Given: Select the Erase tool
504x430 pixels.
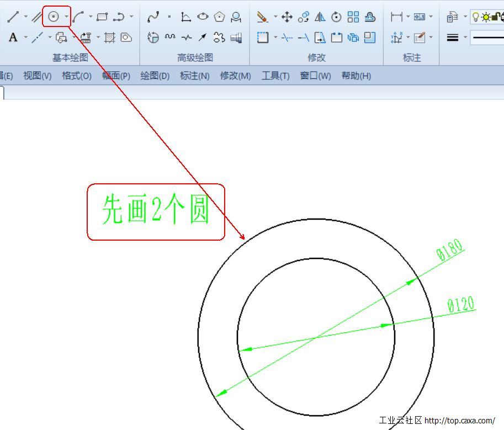Looking at the screenshot, I should [262, 17].
